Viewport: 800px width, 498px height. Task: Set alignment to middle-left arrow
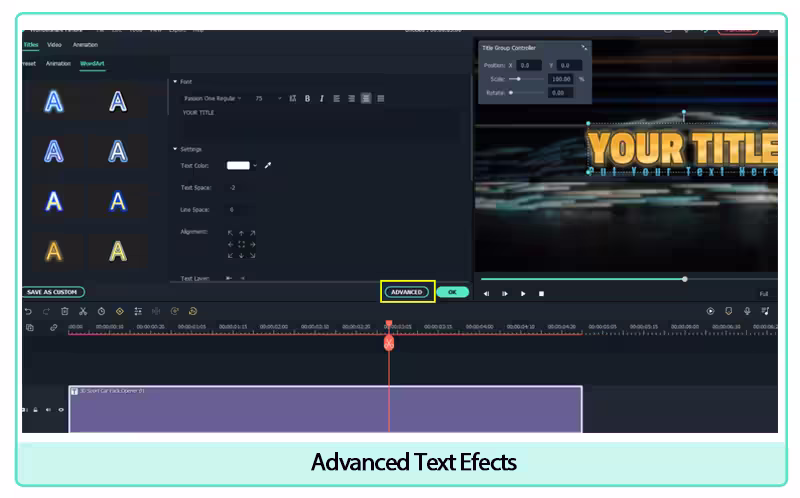pos(231,244)
